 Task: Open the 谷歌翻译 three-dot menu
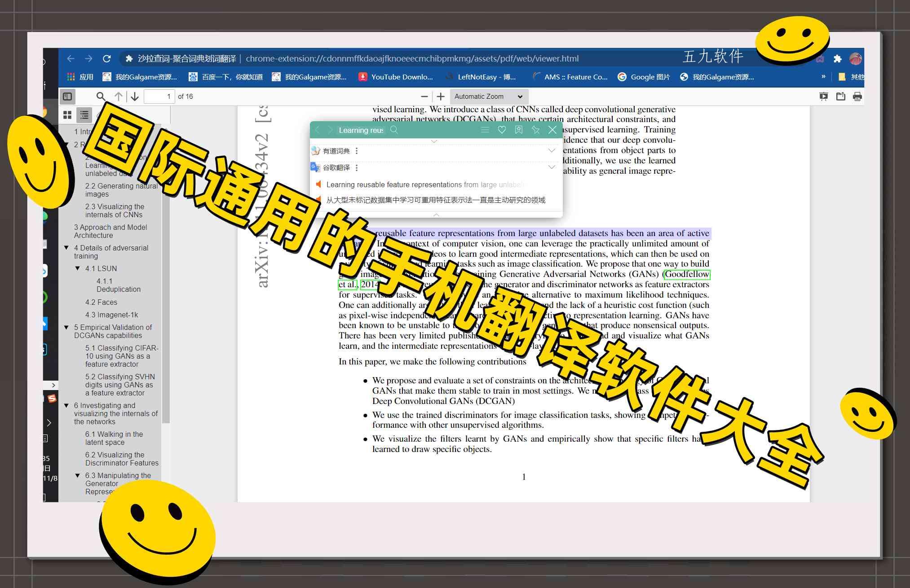(x=356, y=167)
